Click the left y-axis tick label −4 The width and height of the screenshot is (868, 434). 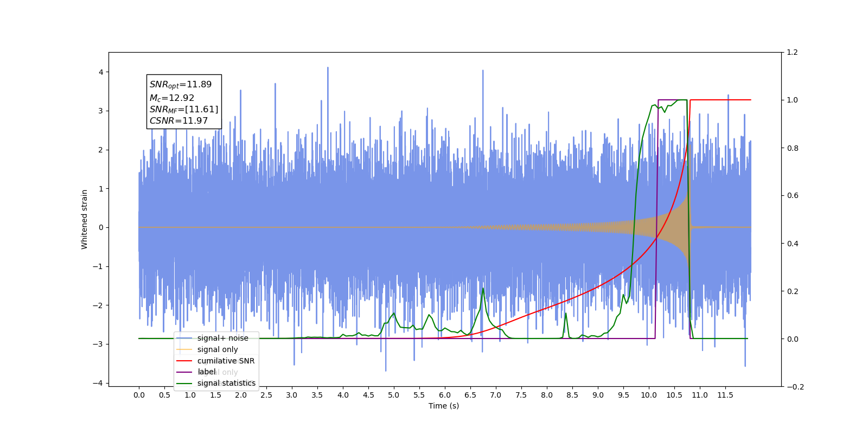pos(98,383)
